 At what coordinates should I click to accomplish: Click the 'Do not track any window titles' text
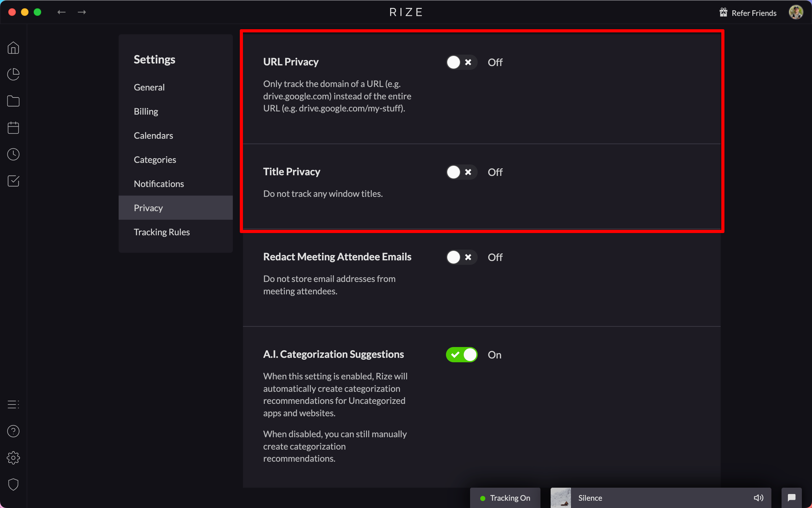[x=323, y=194]
